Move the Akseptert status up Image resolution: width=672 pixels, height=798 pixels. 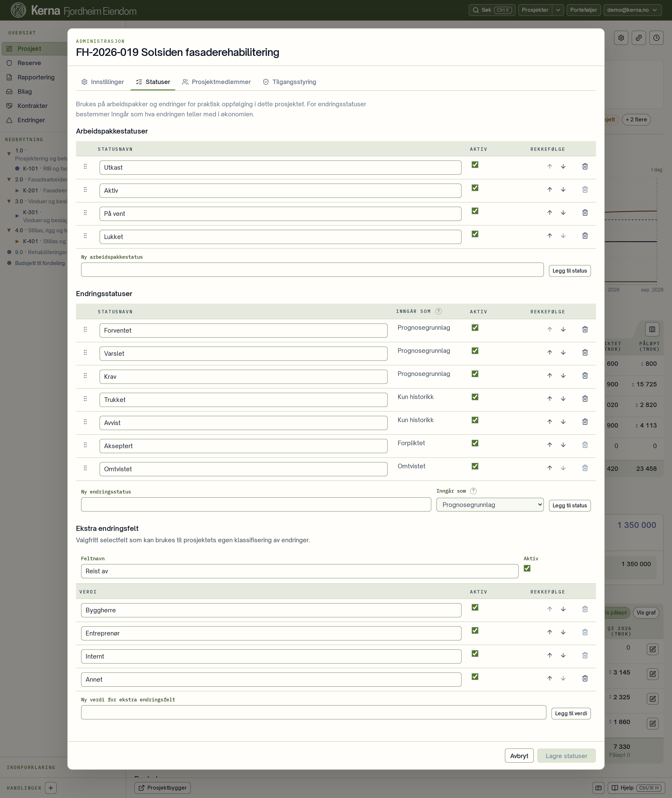[x=550, y=445]
